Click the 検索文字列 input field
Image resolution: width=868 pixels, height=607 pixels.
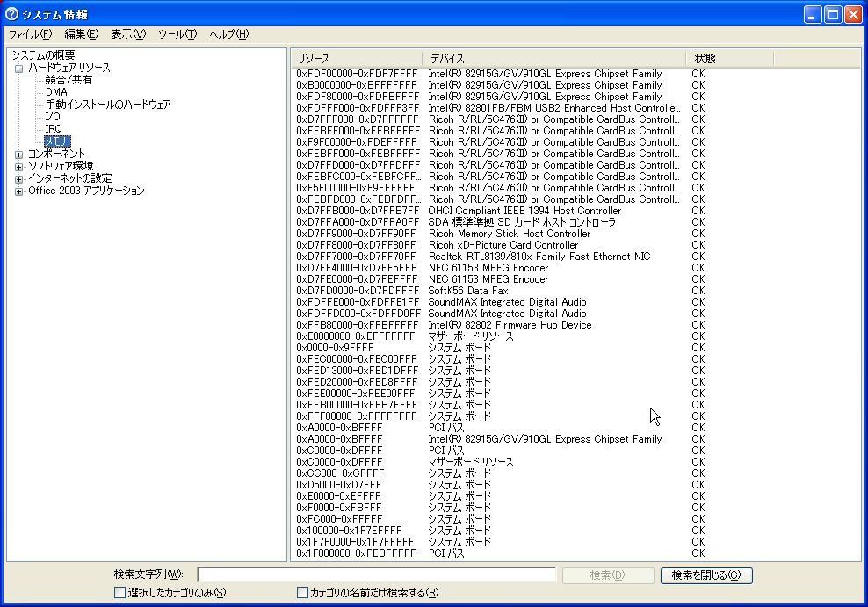(x=376, y=575)
